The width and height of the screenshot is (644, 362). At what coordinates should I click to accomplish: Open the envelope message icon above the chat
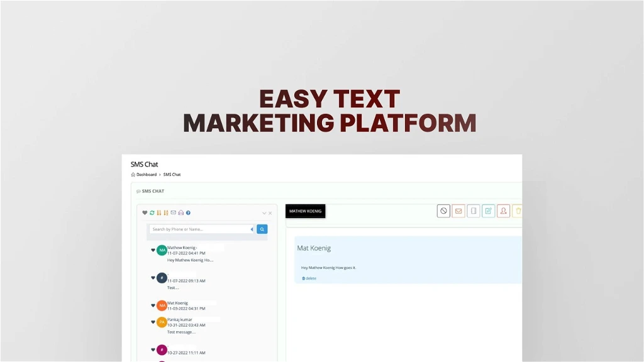[458, 211]
